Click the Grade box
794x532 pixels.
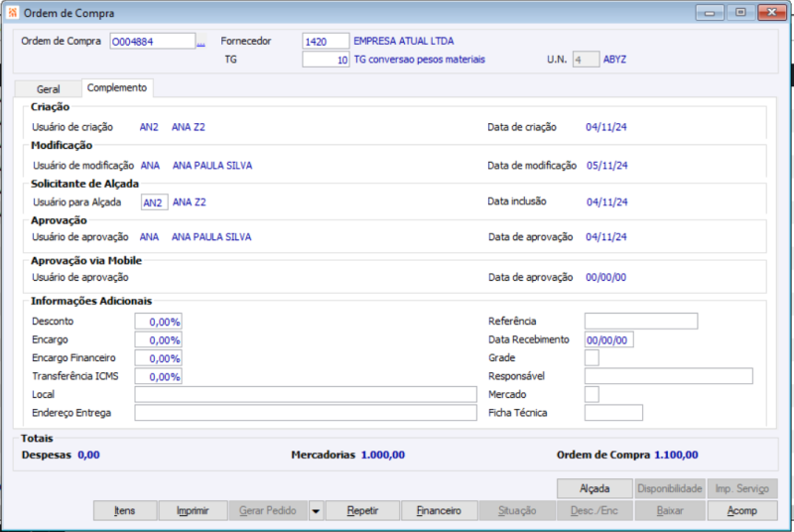point(592,358)
